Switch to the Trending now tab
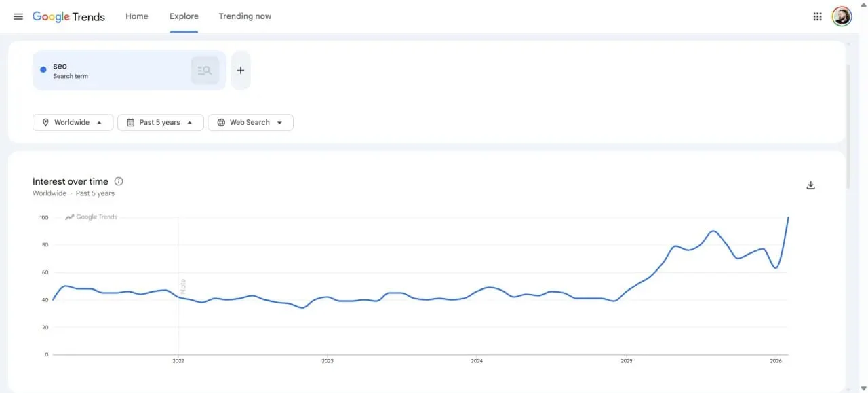Screen dimensions: 868x393 click(245, 16)
